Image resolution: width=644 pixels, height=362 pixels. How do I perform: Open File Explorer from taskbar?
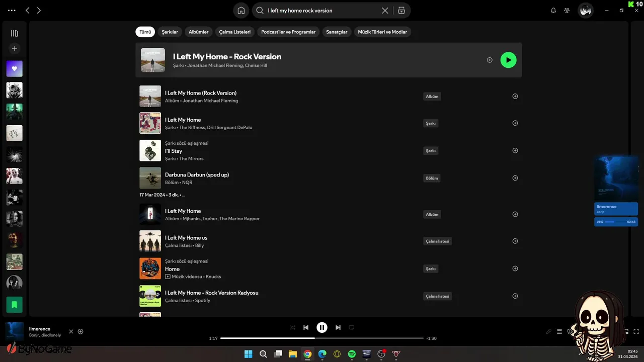tap(292, 354)
